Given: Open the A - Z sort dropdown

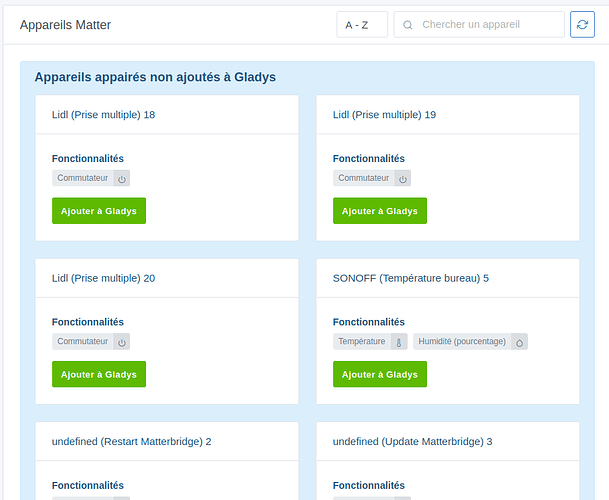Looking at the screenshot, I should 362,25.
